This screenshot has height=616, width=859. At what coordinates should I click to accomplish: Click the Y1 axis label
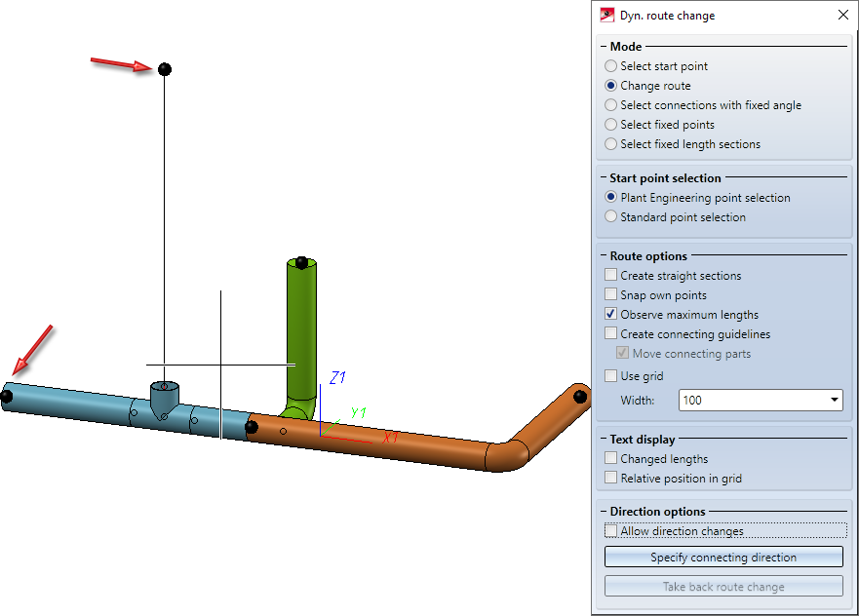(358, 412)
